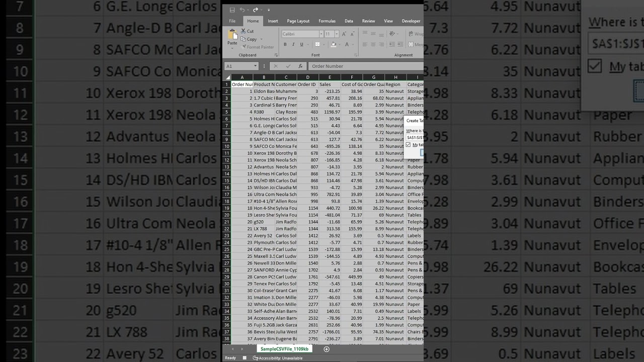
Task: Click the Align Right icon
Action: point(382,45)
